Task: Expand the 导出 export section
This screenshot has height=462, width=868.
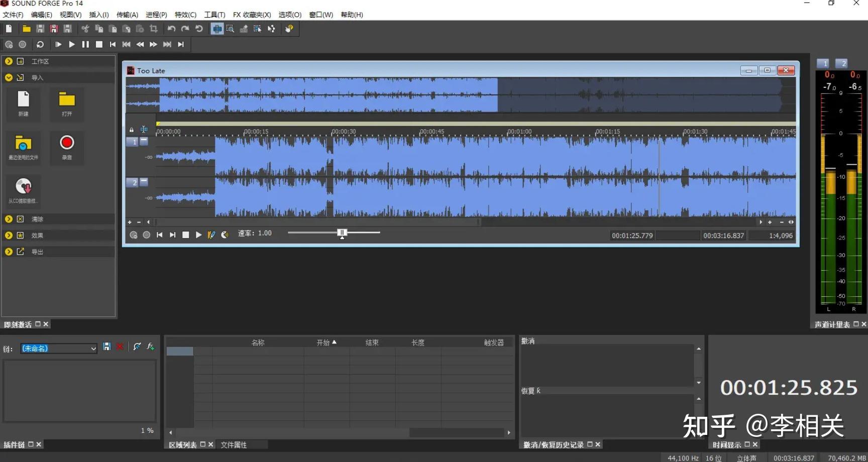Action: coord(9,252)
